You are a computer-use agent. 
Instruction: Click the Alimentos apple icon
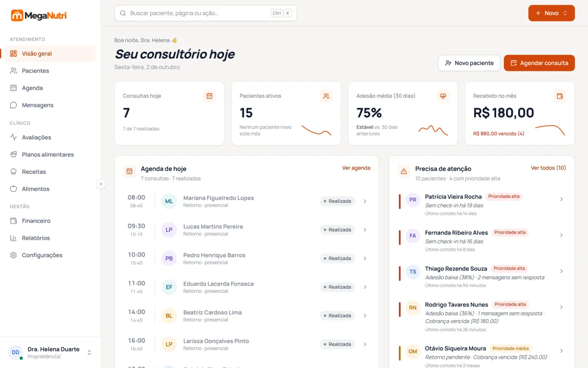[13, 189]
